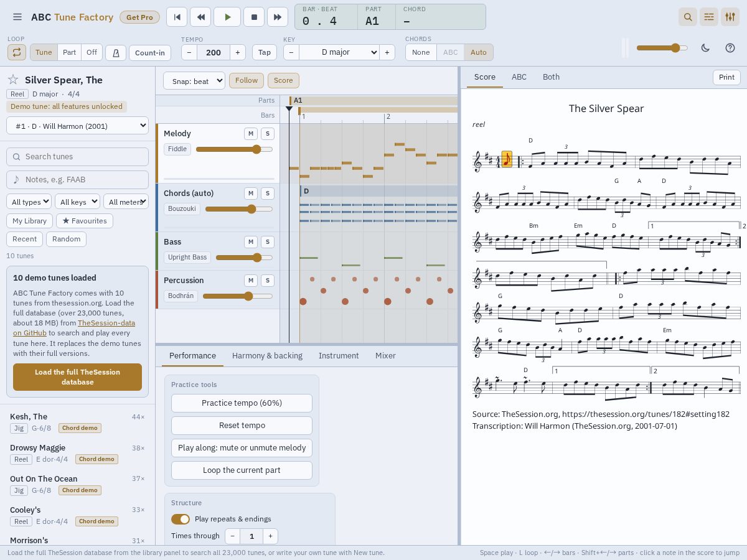Click the rewind transport button
Viewport: 747px width, 560px height.
pos(200,17)
